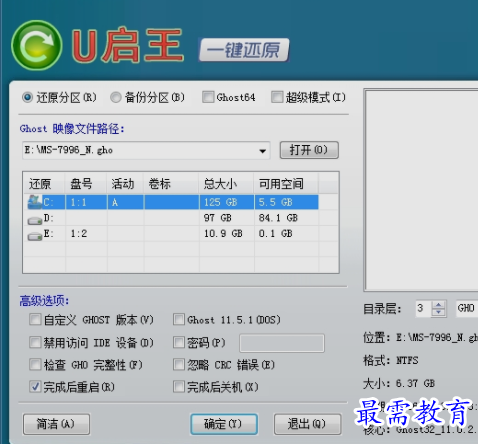
Task: Check 检查 GHO 完整性(F) option
Action: click(35, 364)
